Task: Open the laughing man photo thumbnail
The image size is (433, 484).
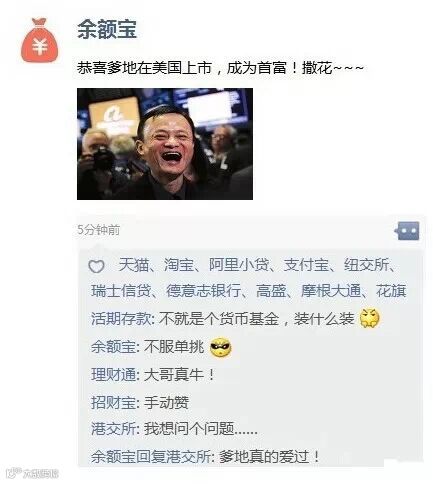Action: pos(165,144)
